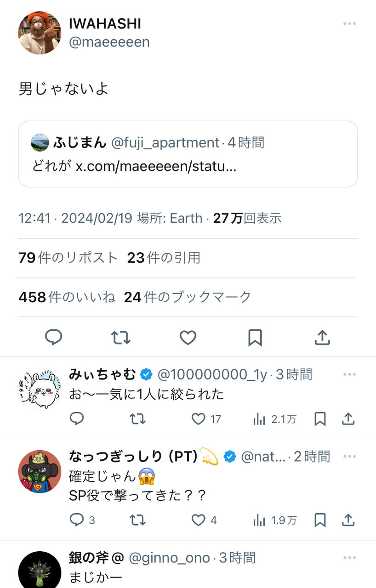Viewport: 376px width, 588px height.
Task: Like the main IWAHASHI post
Action: [188, 338]
